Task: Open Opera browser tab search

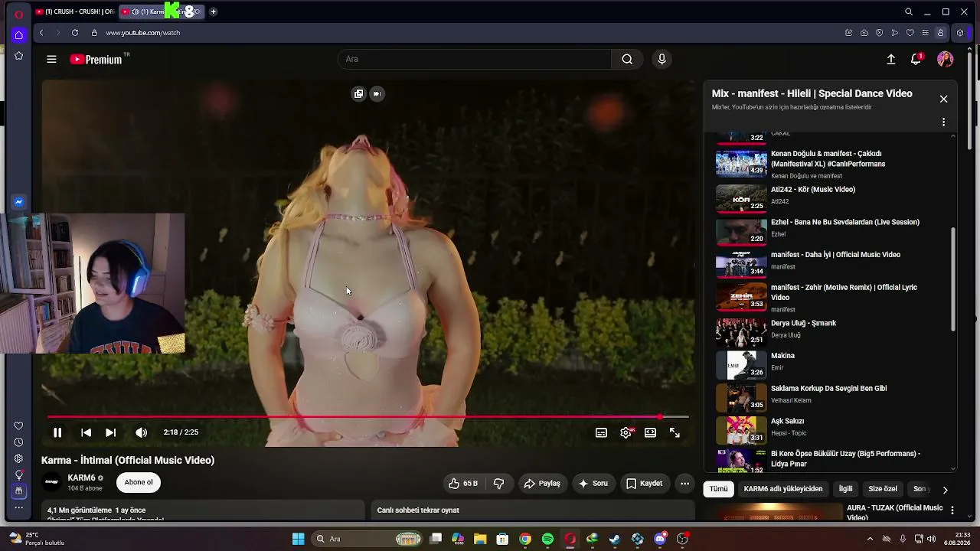Action: click(x=909, y=11)
